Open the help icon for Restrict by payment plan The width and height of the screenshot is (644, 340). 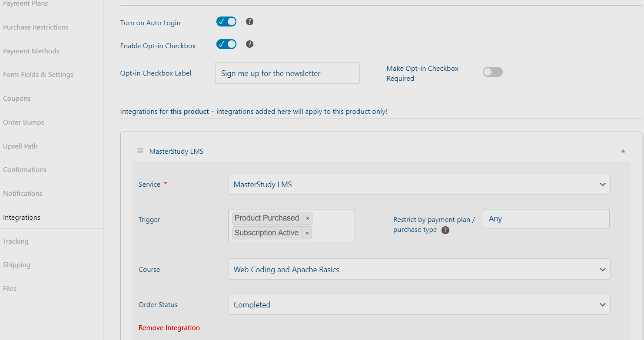[x=445, y=230]
